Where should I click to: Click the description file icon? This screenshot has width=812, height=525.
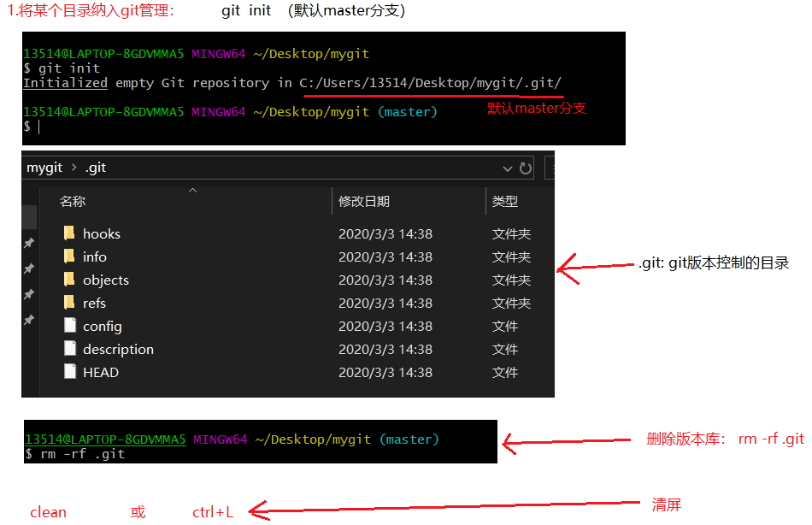[70, 349]
